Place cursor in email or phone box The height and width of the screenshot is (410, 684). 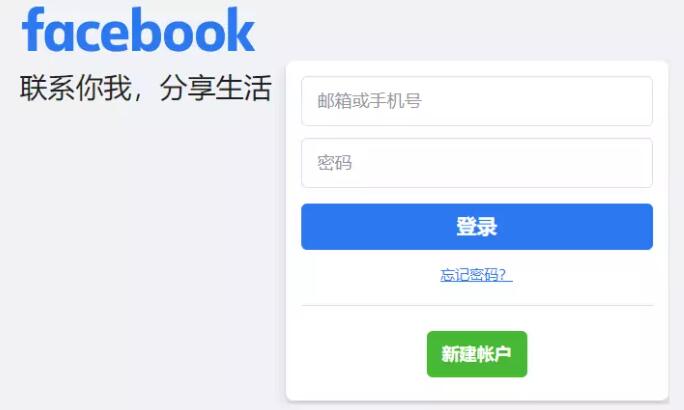point(477,101)
